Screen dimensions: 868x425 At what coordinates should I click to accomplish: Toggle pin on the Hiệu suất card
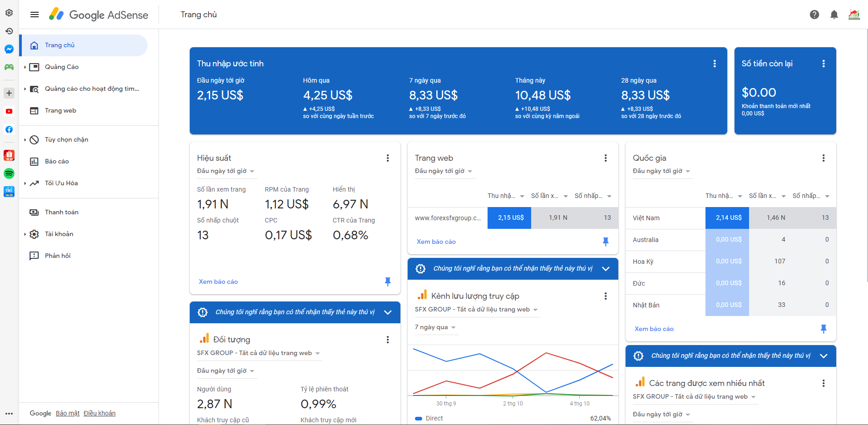(388, 282)
